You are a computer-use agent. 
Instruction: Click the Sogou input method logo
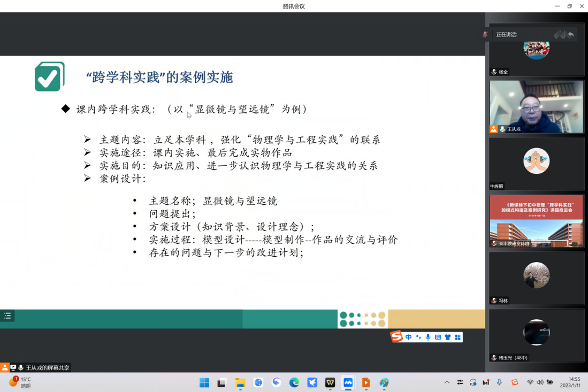click(x=396, y=336)
